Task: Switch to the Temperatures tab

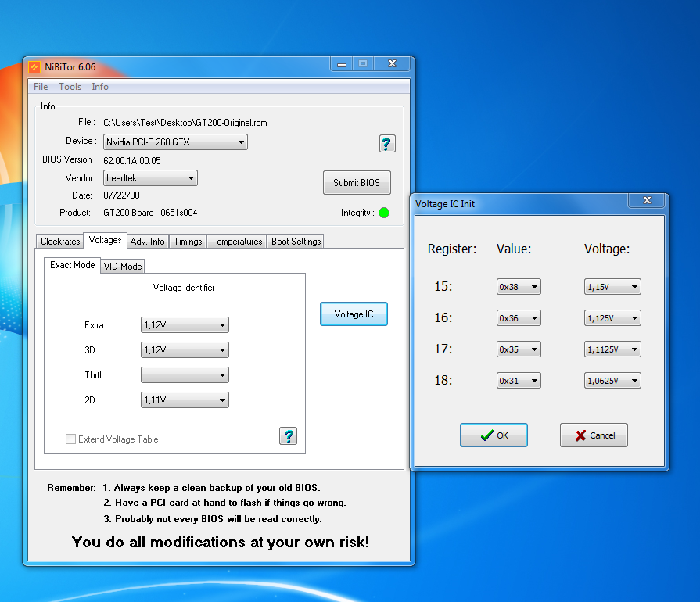Action: click(x=237, y=242)
